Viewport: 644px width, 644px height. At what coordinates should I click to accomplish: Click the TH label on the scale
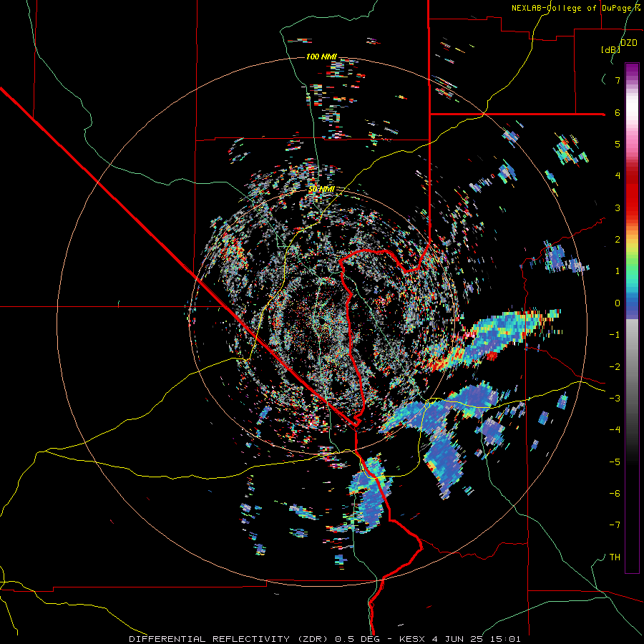point(615,557)
